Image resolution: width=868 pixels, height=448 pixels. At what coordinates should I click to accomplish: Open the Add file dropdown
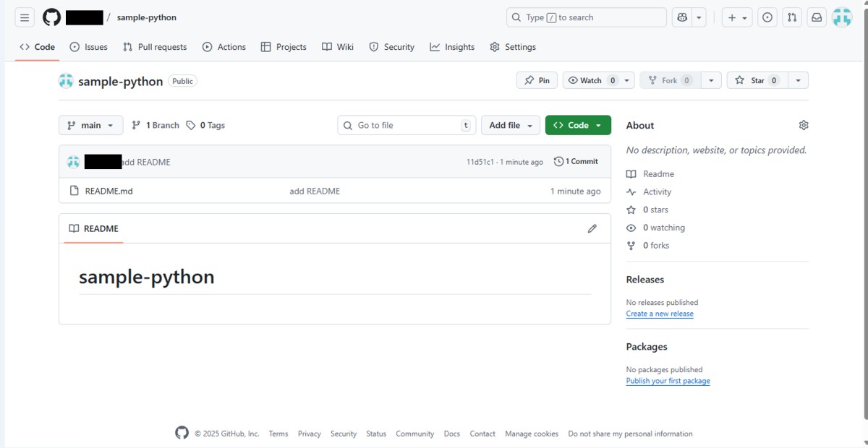510,124
